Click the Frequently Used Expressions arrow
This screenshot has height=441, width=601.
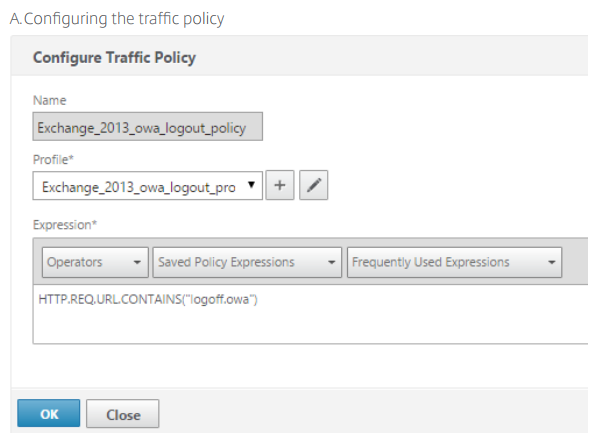[x=550, y=262]
